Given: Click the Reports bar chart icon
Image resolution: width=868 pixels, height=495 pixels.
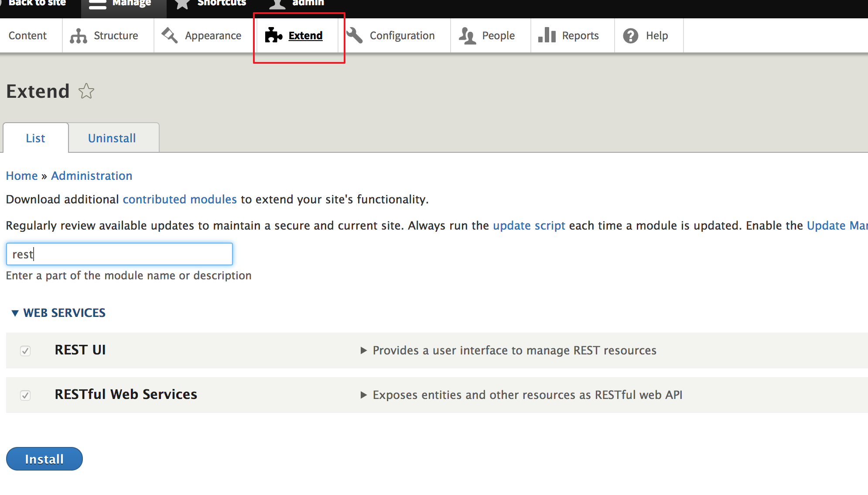Looking at the screenshot, I should click(547, 35).
